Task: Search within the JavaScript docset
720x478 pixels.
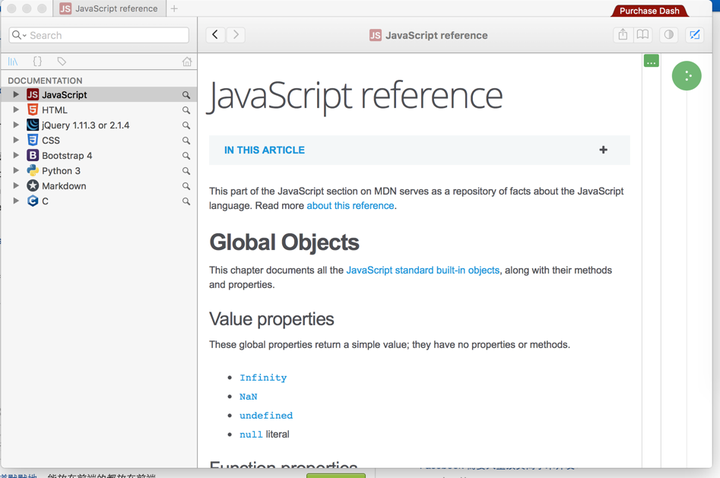Action: point(186,95)
